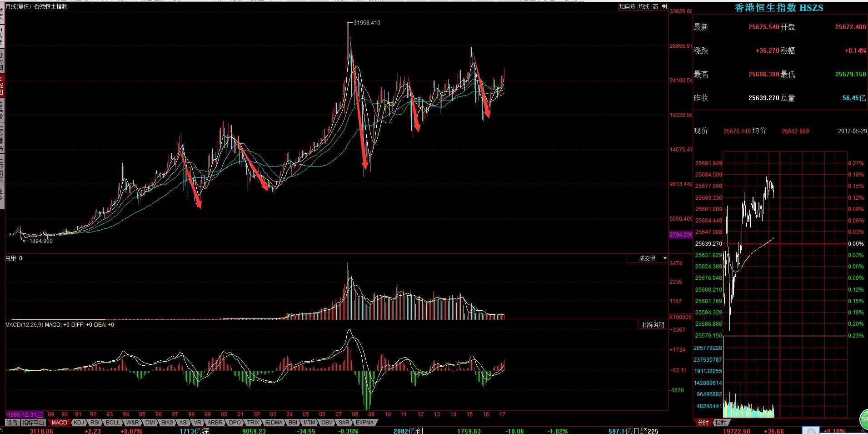The width and height of the screenshot is (868, 434).
Task: Click the 1986-12-31 date marker on timeline
Action: coord(25,414)
